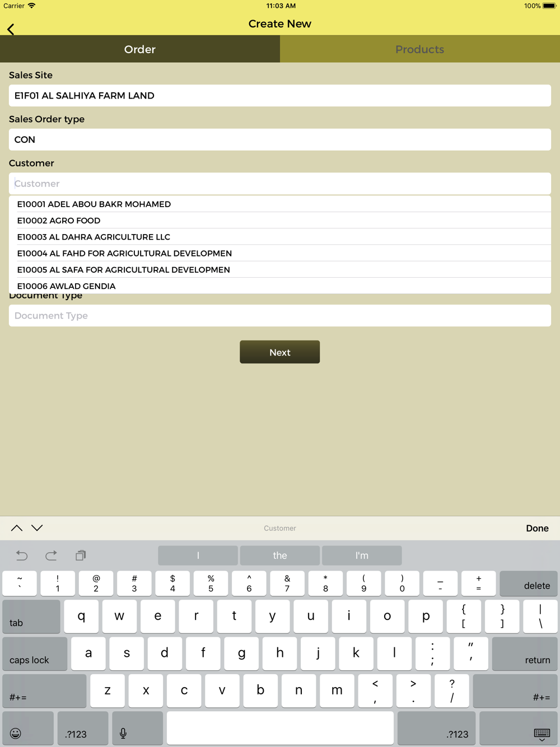Focus the Customer search field
The width and height of the screenshot is (560, 747).
click(x=280, y=184)
